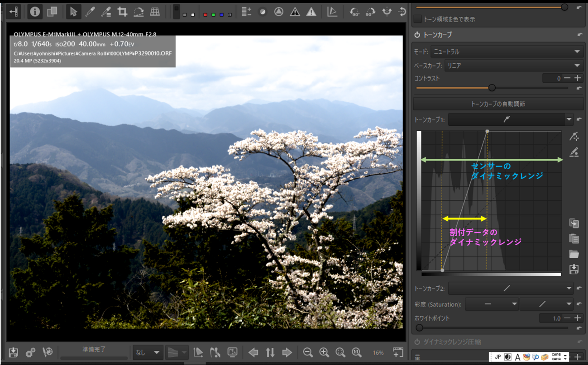Toggle トーンカーブ module power button
The height and width of the screenshot is (365, 588).
417,35
